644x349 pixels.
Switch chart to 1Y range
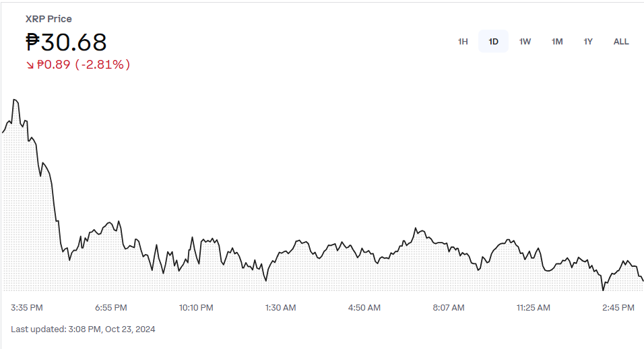(588, 42)
